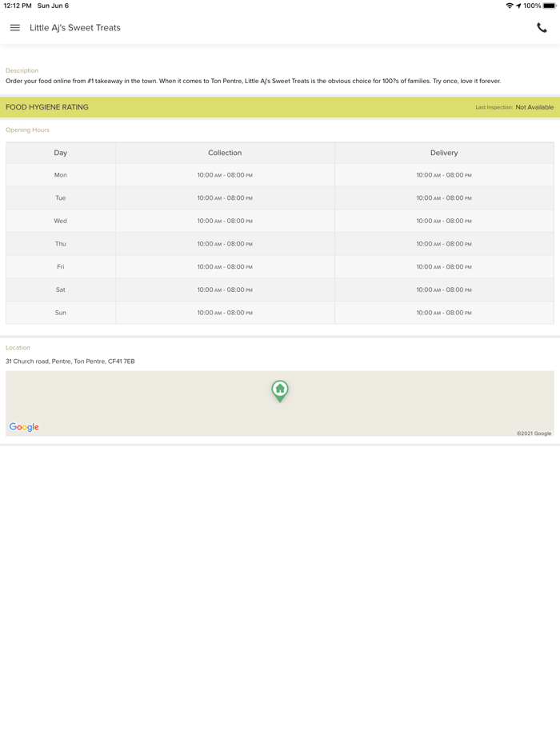Viewport: 560px width, 747px height.
Task: Select the Fri row day cell
Action: (61, 267)
